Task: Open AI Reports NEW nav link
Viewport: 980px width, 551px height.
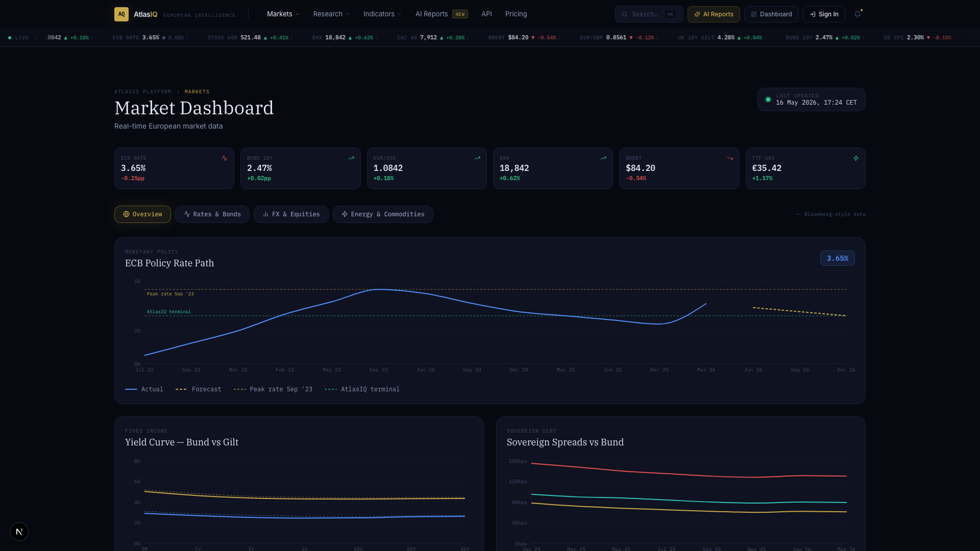Action: (442, 14)
